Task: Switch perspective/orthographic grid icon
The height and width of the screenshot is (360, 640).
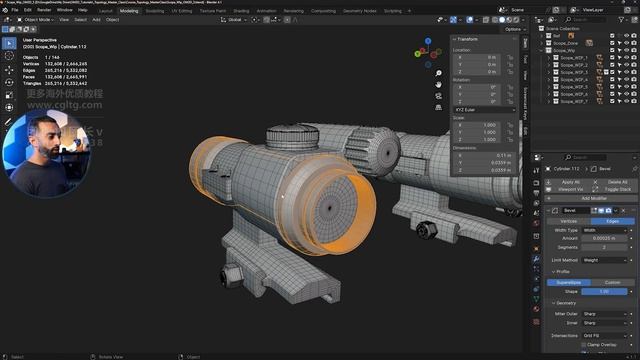Action: 438,107
